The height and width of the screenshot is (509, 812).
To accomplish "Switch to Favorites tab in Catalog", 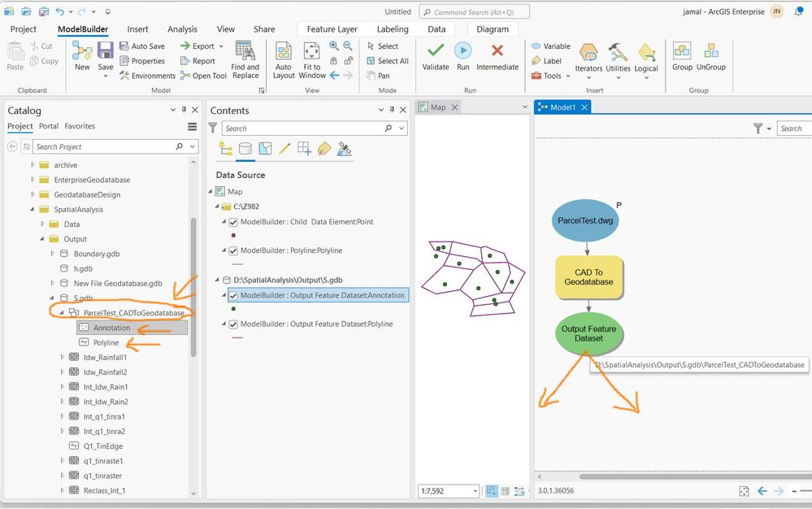I will tap(80, 126).
